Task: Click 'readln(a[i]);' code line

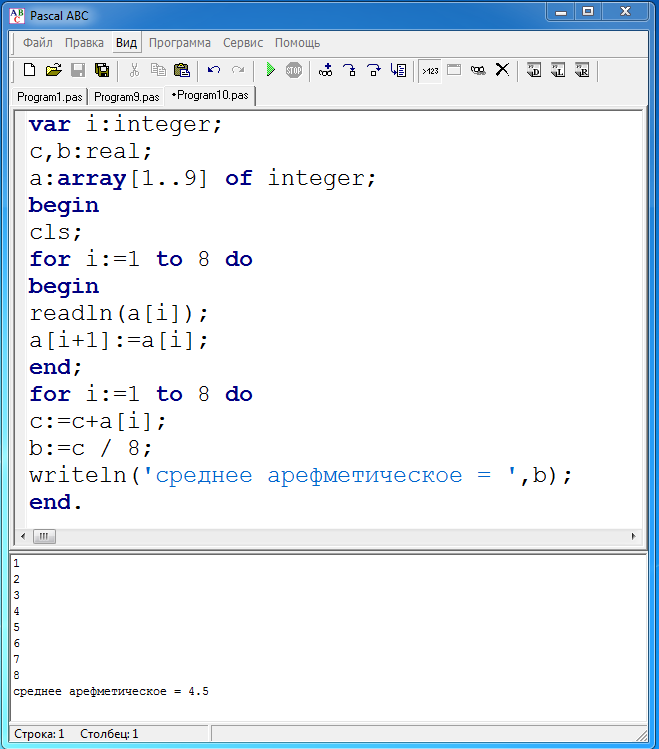Action: (119, 314)
